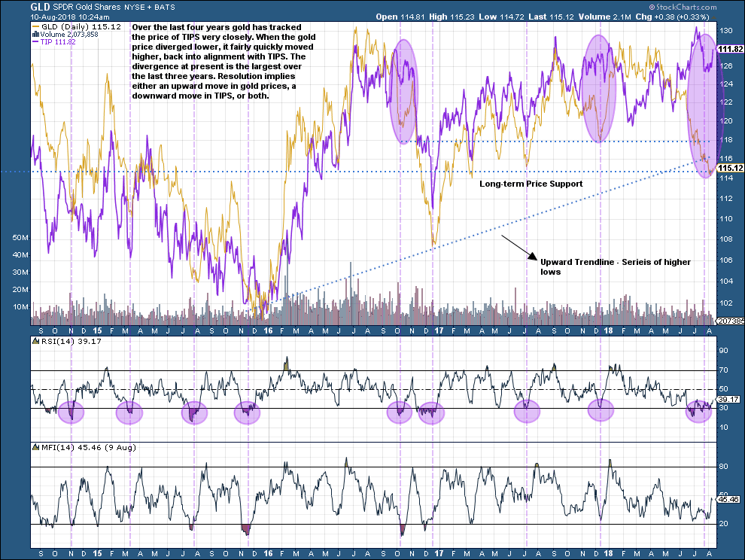This screenshot has height=560, width=745.
Task: Click the GLD ticker symbol in the title
Action: click(x=41, y=7)
